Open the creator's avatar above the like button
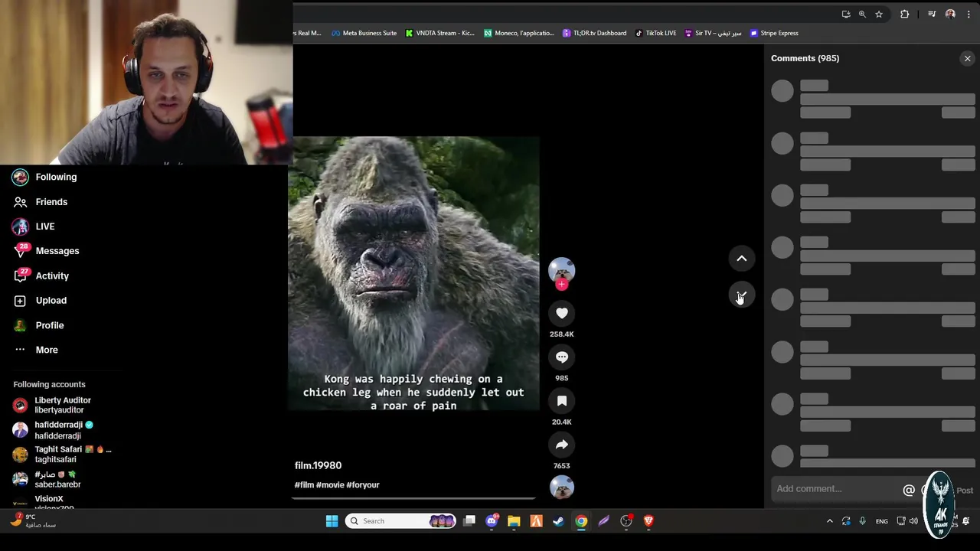Viewport: 980px width, 551px height. click(562, 270)
